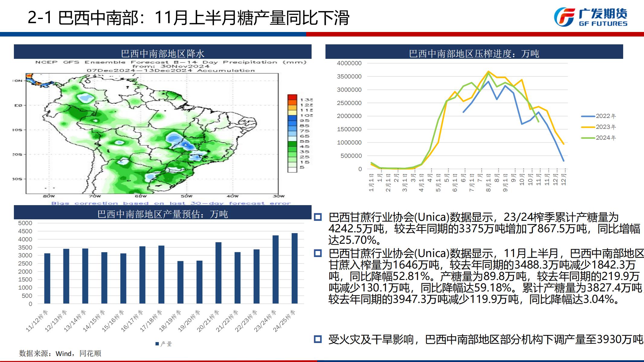
Task: Click the 16/17榨季 bar
Action: [x=142, y=275]
